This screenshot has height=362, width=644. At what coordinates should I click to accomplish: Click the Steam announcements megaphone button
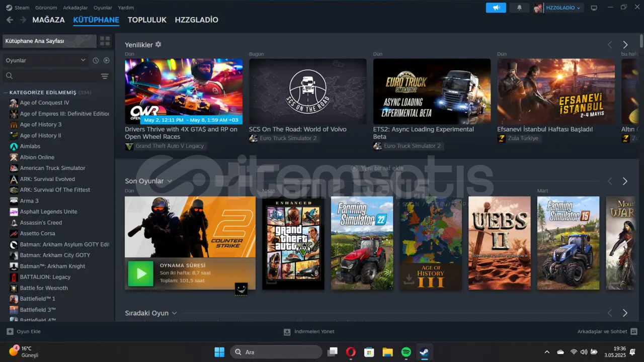496,8
